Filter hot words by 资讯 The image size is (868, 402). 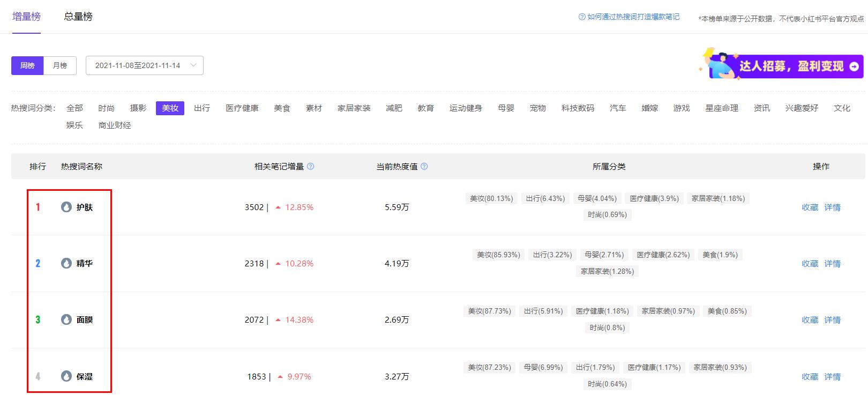click(762, 108)
